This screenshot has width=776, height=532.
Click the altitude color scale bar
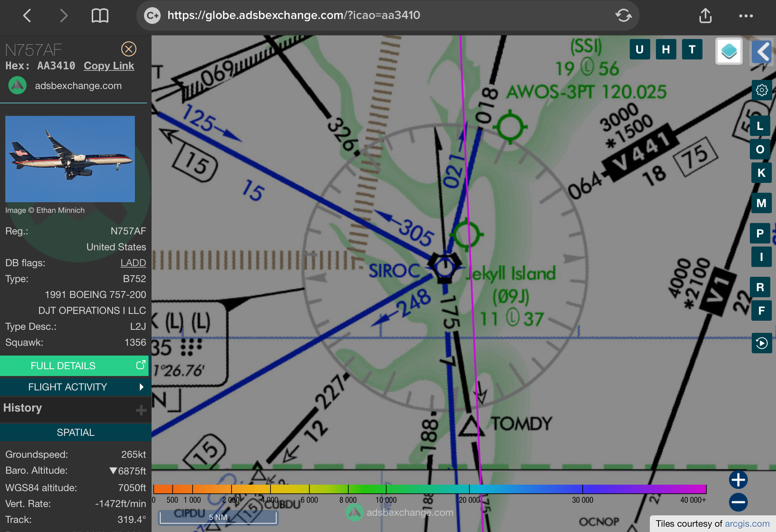point(430,489)
